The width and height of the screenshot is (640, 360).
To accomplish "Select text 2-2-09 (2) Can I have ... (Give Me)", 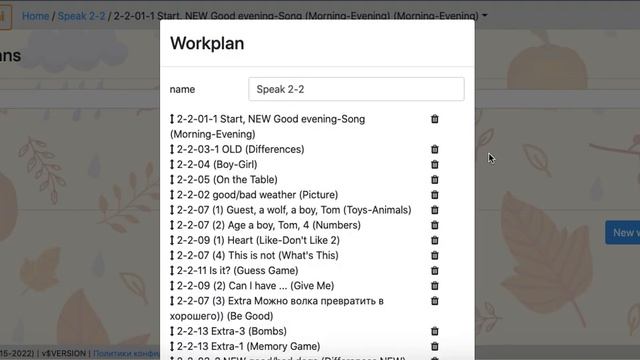I will [256, 286].
